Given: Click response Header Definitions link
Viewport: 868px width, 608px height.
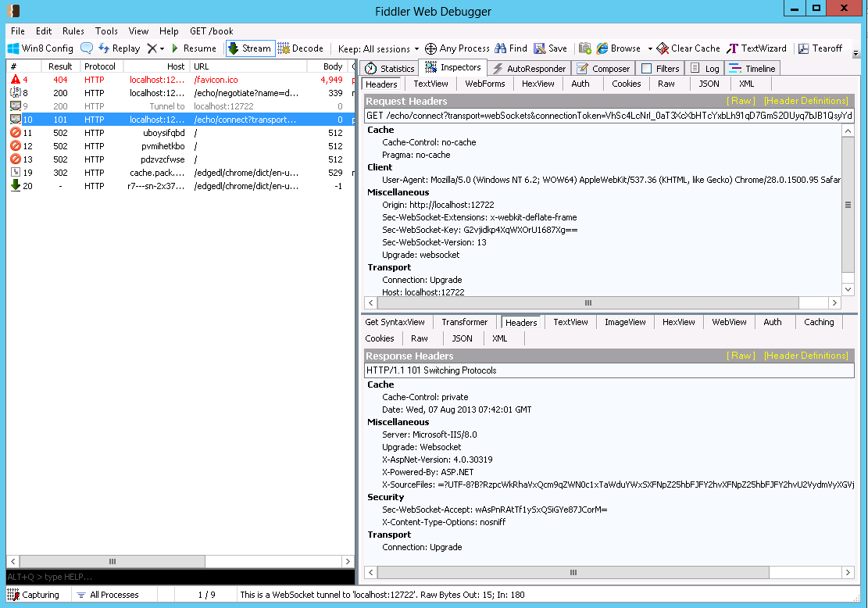Looking at the screenshot, I should (x=806, y=356).
